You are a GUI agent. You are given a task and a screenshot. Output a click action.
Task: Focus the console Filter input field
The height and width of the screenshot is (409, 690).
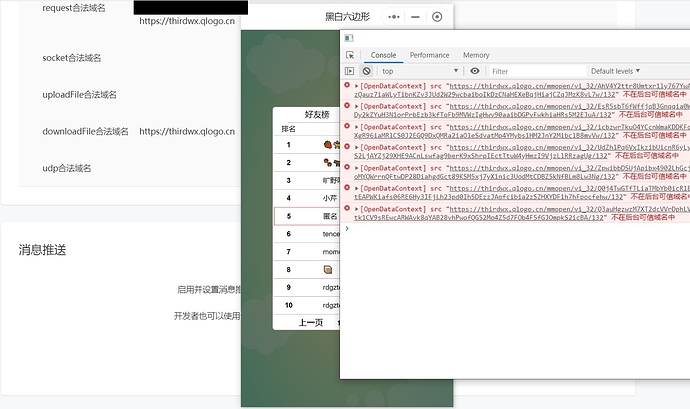click(537, 71)
